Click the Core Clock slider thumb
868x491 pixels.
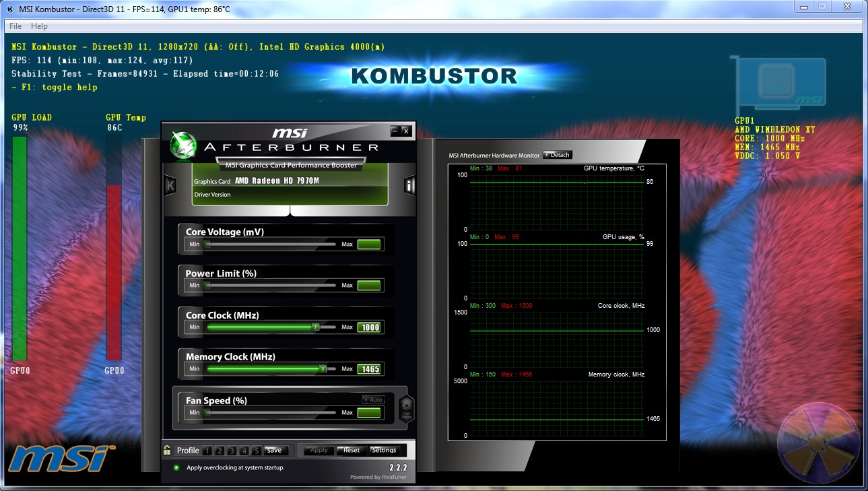(316, 327)
